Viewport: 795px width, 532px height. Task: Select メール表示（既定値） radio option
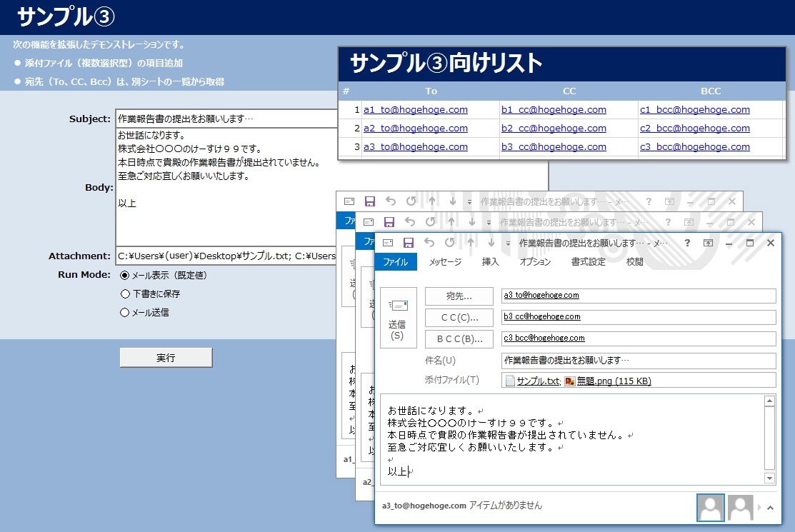[125, 276]
